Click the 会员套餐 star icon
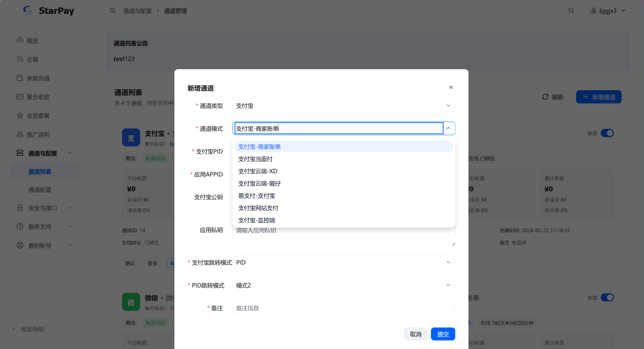The image size is (644, 349). pos(20,116)
